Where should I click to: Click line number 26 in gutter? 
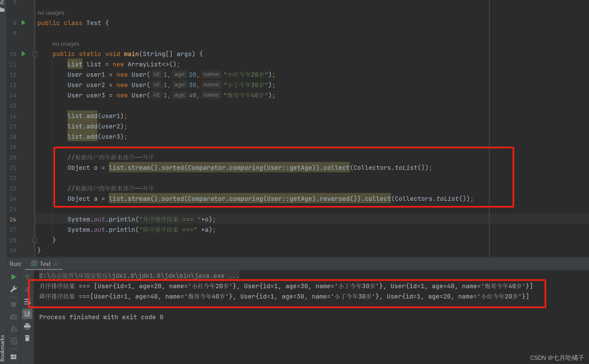[13, 219]
